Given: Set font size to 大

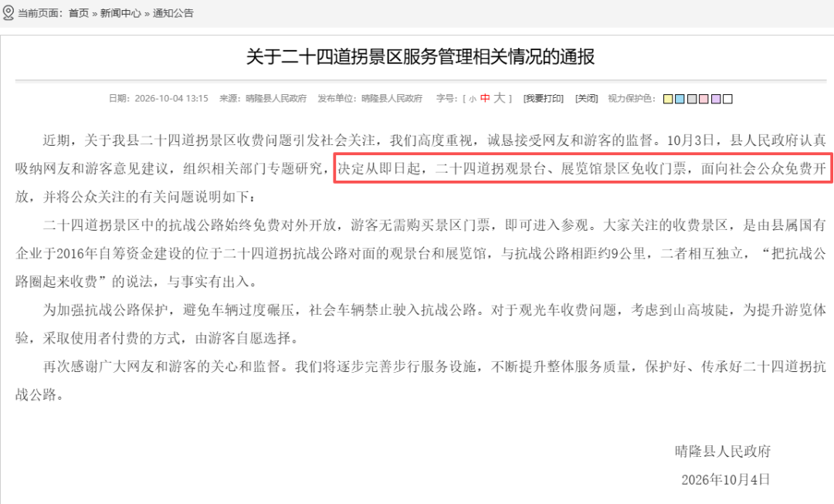Looking at the screenshot, I should (x=499, y=98).
